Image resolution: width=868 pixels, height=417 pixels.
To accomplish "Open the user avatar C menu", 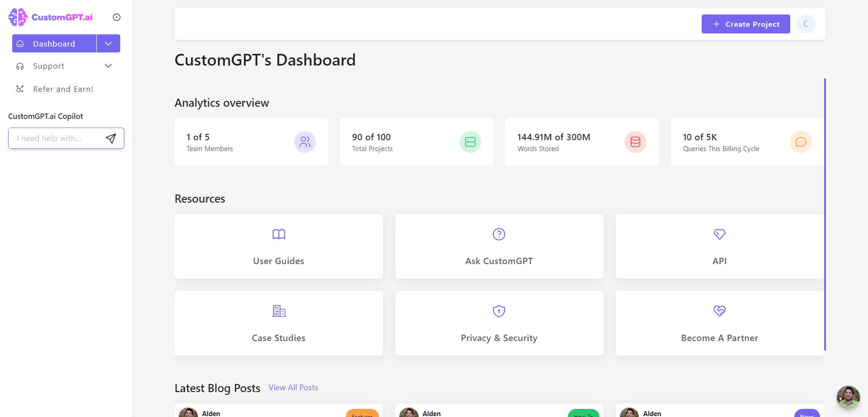I will click(x=806, y=24).
